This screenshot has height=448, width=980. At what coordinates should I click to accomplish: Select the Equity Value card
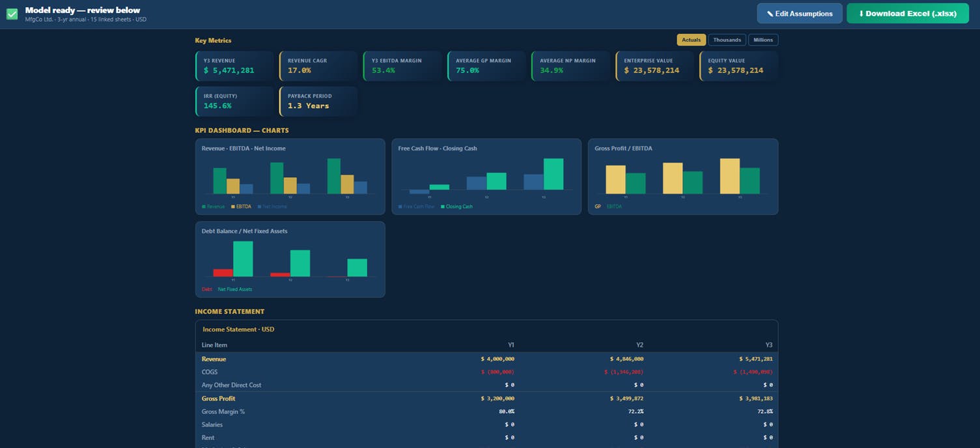(738, 66)
